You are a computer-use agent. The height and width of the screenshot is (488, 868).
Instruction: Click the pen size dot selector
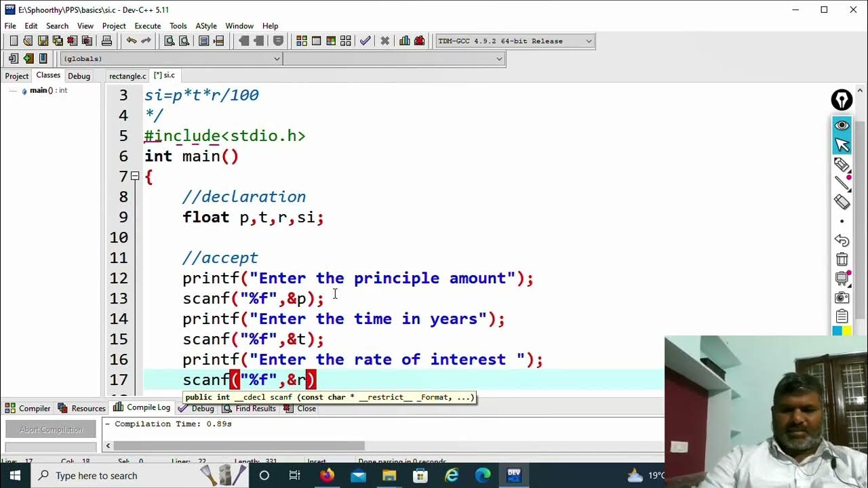point(842,222)
